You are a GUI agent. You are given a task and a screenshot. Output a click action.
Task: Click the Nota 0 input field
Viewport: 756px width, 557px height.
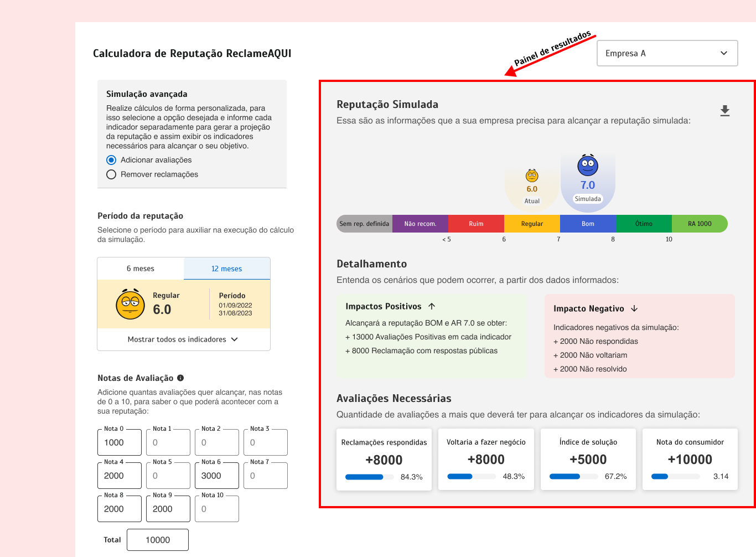(x=120, y=442)
